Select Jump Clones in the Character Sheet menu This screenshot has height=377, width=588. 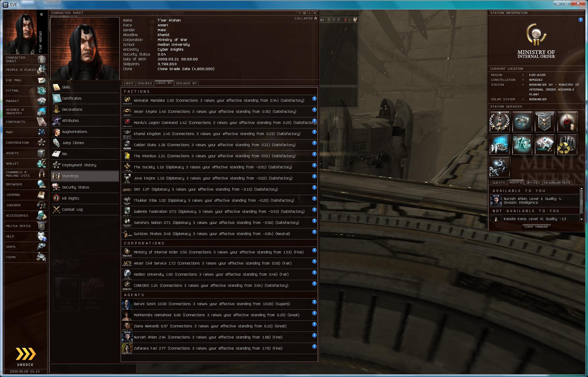(85, 143)
